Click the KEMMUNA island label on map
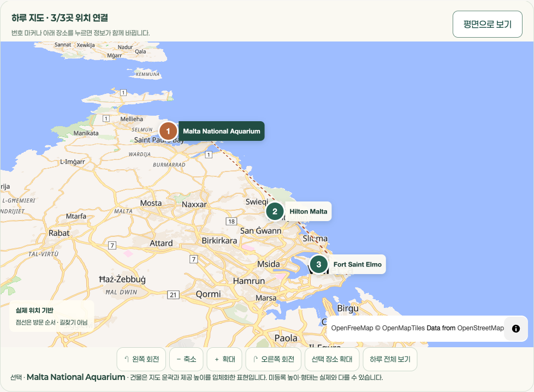 point(147,74)
